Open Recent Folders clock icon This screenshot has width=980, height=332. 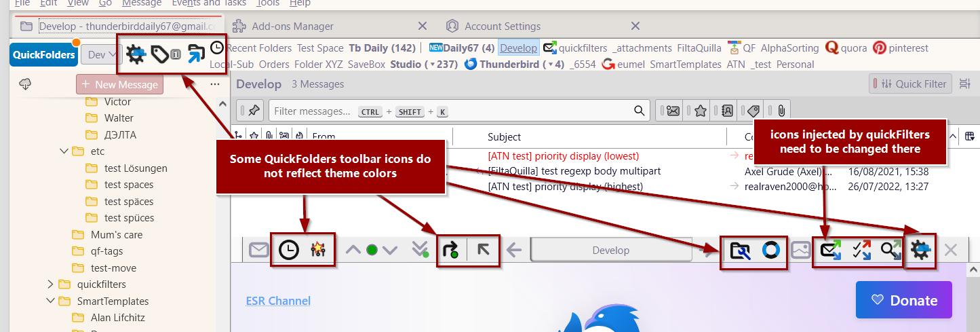click(x=217, y=48)
